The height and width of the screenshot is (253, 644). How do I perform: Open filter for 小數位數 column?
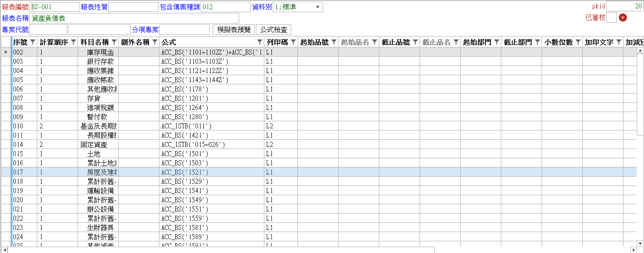[578, 42]
